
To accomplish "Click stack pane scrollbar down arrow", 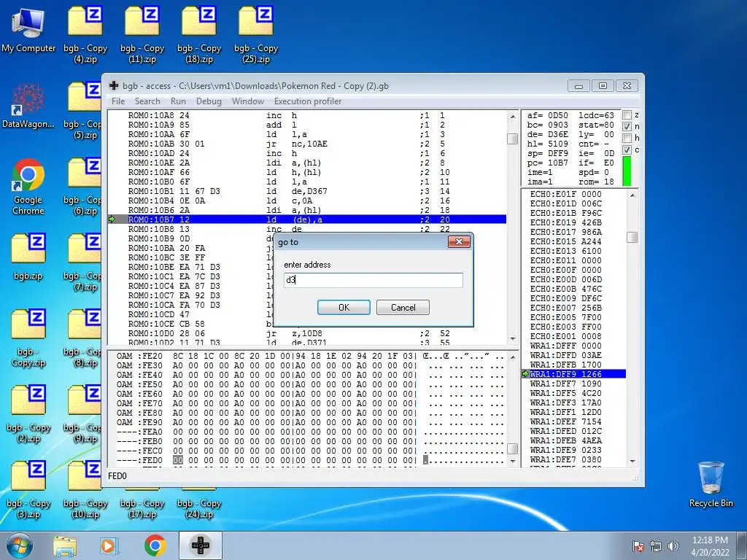I will (632, 461).
